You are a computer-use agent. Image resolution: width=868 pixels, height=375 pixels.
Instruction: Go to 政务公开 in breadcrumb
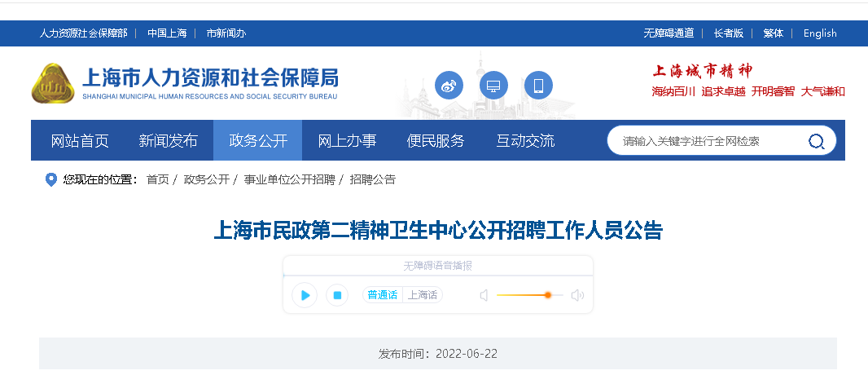click(x=207, y=179)
